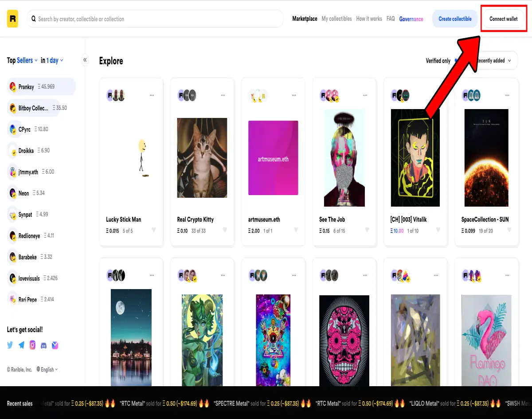The width and height of the screenshot is (532, 419).
Task: Open the SpaceCollection sun image
Action: pyautogui.click(x=486, y=158)
